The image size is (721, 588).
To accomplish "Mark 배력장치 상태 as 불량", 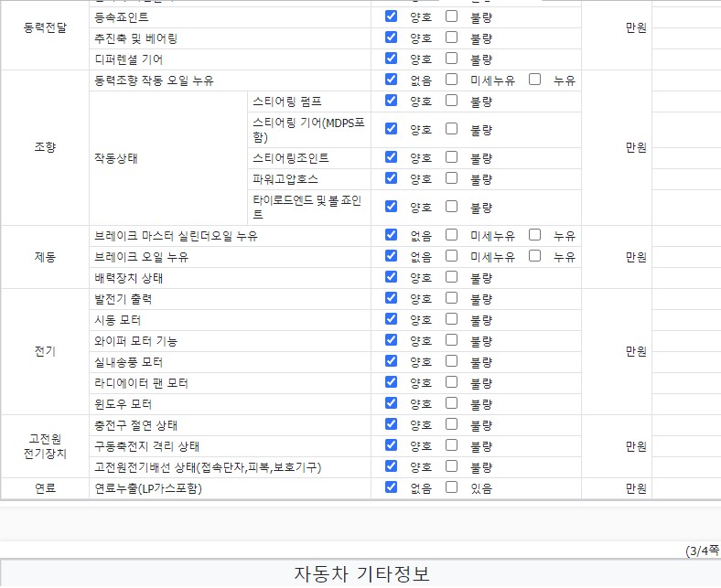I will point(451,276).
